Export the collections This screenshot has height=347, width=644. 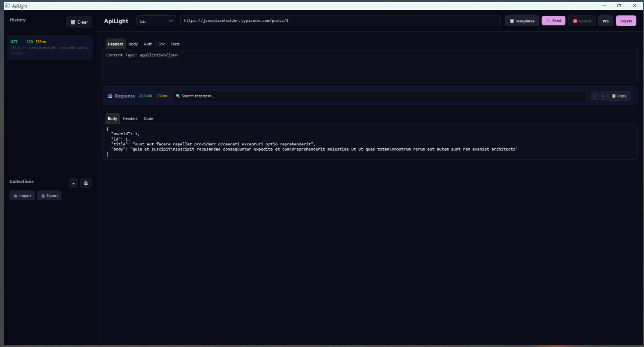49,196
